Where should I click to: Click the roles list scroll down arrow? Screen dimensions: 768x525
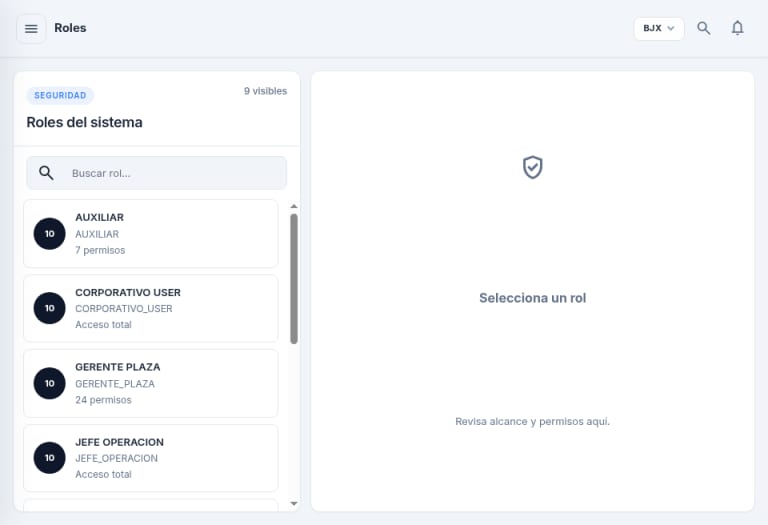pyautogui.click(x=294, y=503)
